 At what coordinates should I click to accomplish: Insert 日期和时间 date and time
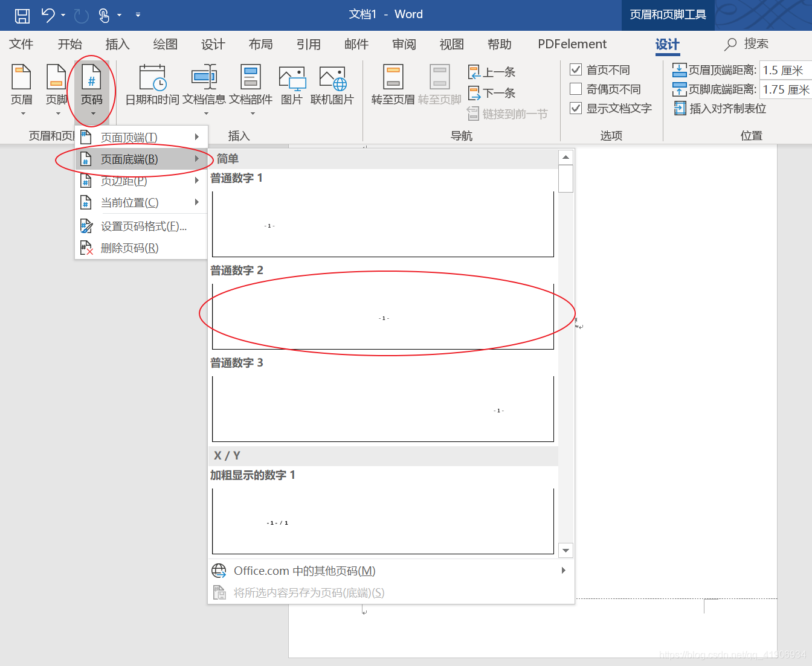(x=152, y=85)
